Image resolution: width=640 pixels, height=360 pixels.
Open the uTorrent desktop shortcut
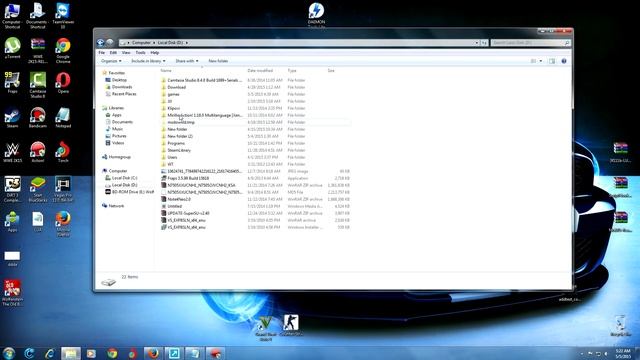coord(13,48)
